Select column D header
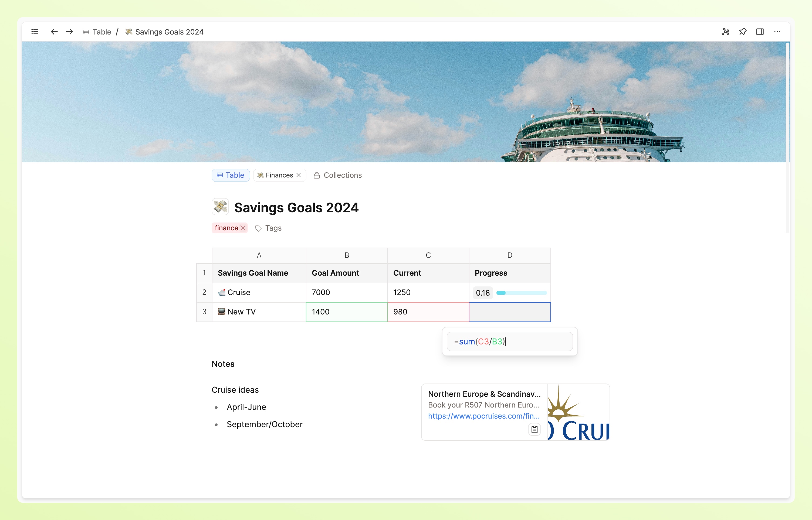This screenshot has width=812, height=520. (x=510, y=256)
